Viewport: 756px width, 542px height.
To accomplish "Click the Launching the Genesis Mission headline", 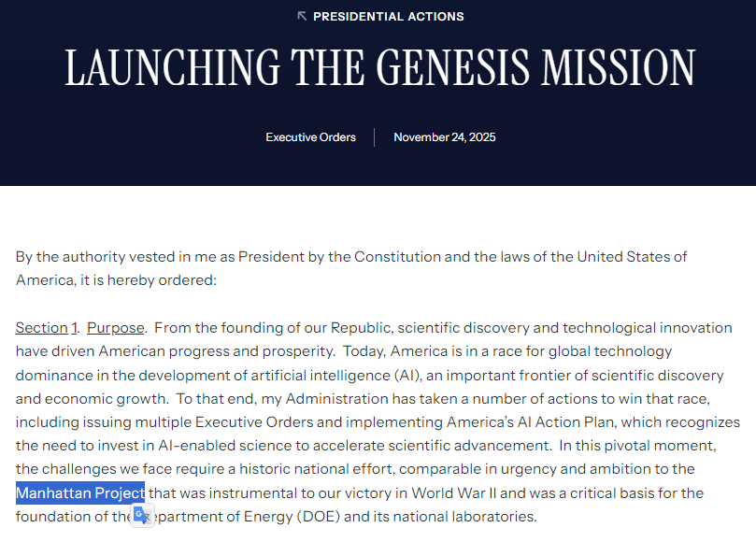I will point(380,67).
